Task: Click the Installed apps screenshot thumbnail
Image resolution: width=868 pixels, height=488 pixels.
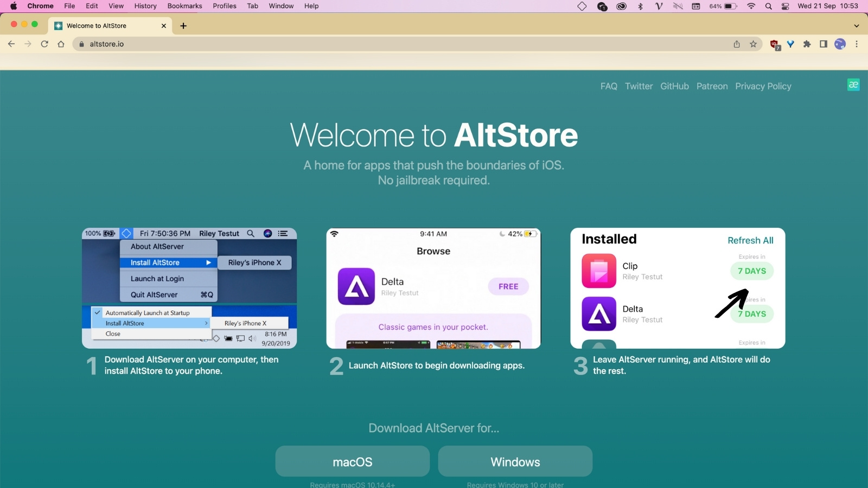Action: (678, 288)
